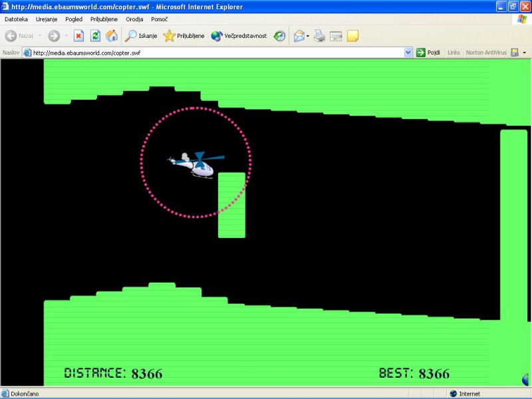
Task: Click the Print icon in toolbar
Action: click(319, 36)
